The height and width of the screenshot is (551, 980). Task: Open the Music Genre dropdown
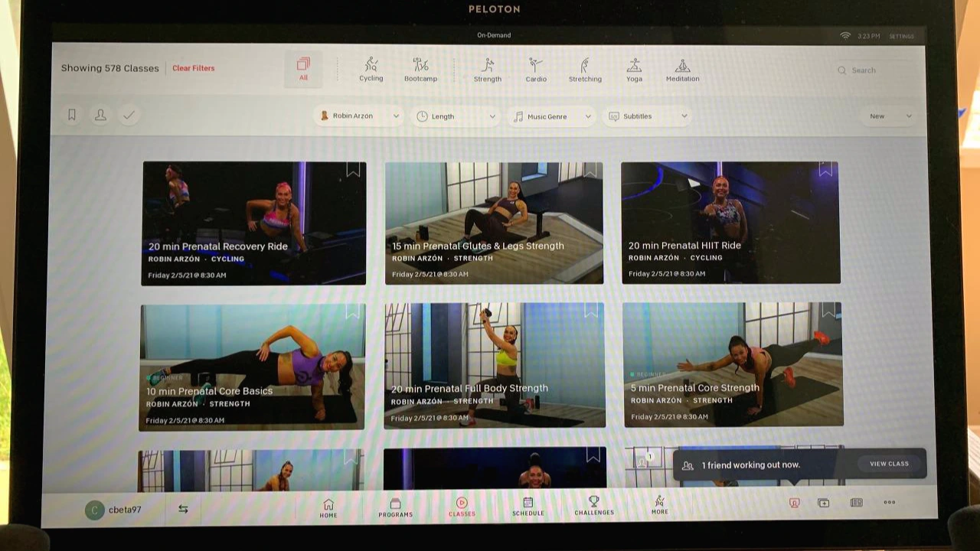point(551,116)
